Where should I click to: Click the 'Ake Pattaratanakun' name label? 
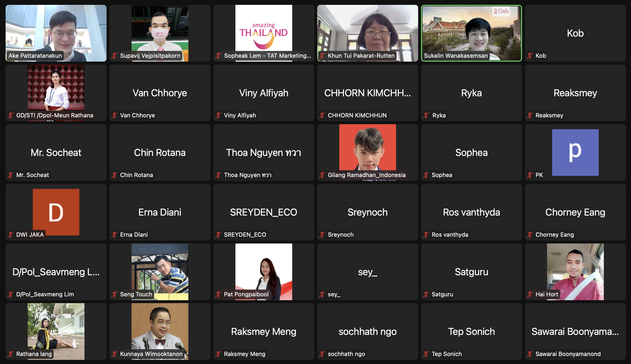(x=35, y=56)
